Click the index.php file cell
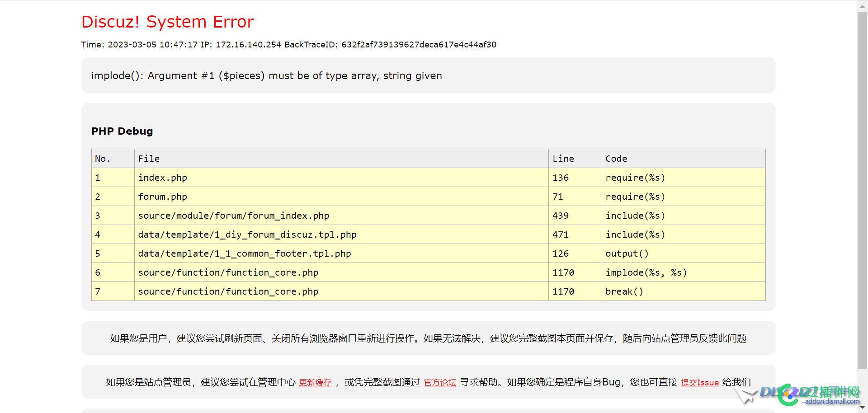The height and width of the screenshot is (413, 868). 341,178
